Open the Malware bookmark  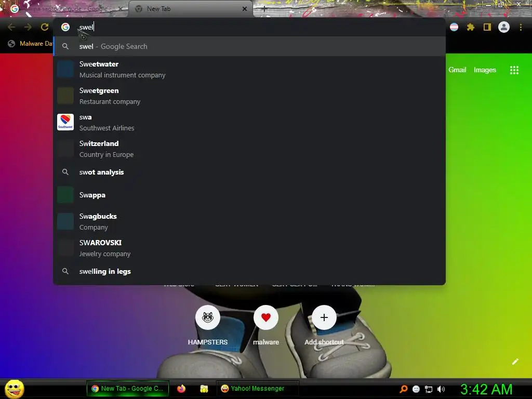[x=30, y=44]
